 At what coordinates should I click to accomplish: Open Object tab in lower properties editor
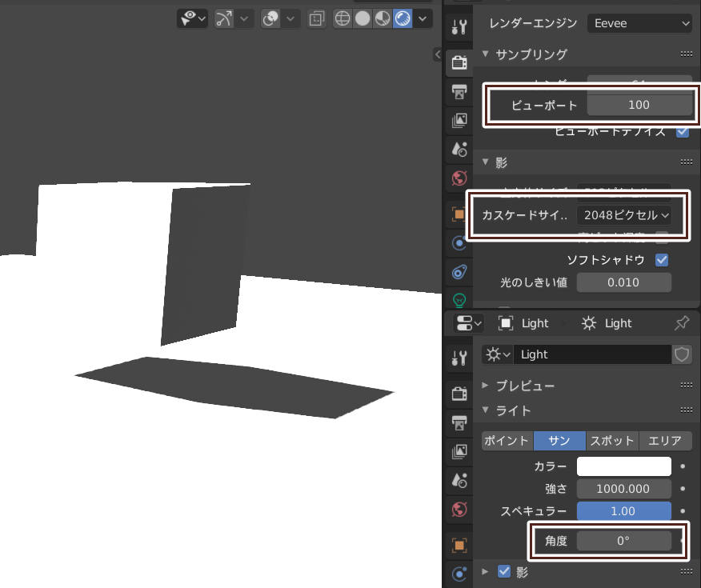point(459,546)
